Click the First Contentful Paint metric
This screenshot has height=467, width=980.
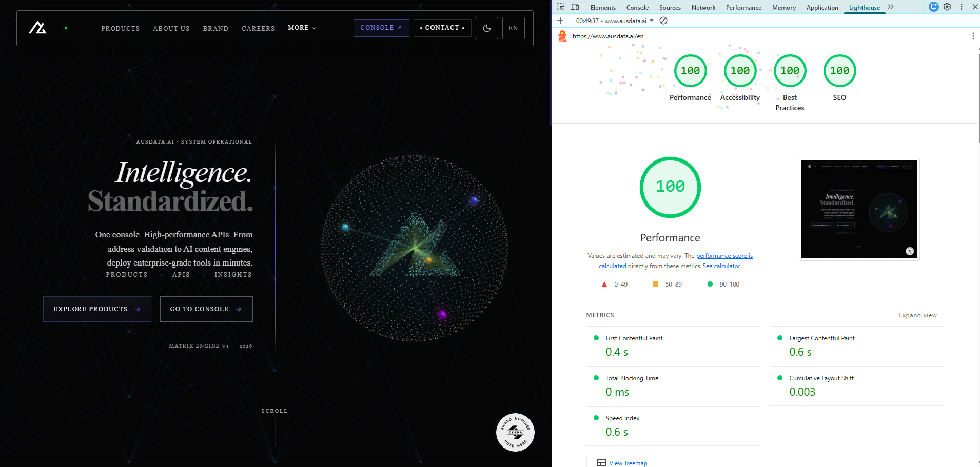tap(673, 346)
